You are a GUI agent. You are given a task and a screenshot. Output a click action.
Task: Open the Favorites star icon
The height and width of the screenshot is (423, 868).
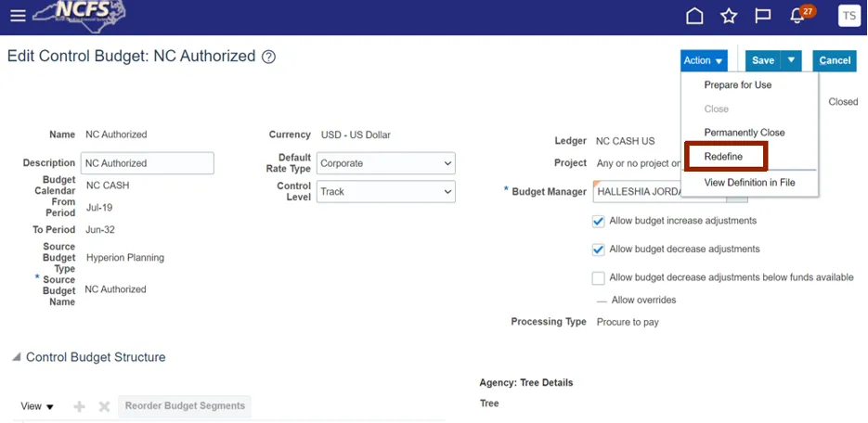pos(729,16)
